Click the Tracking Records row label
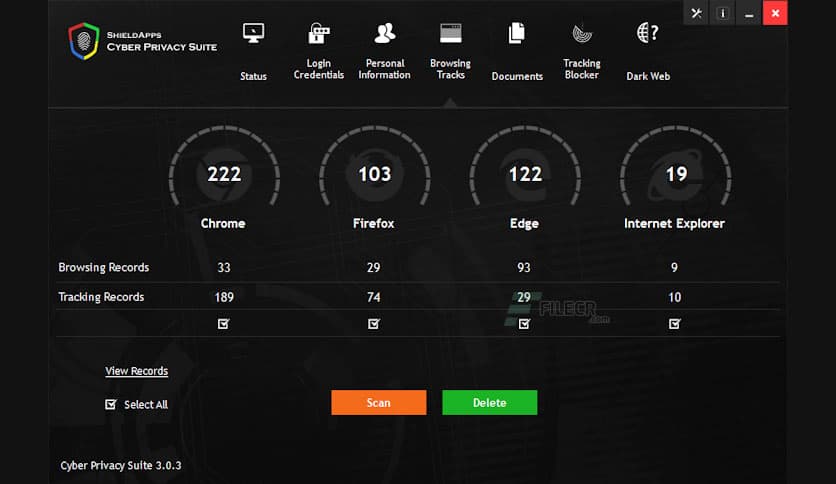This screenshot has height=484, width=836. tap(101, 297)
